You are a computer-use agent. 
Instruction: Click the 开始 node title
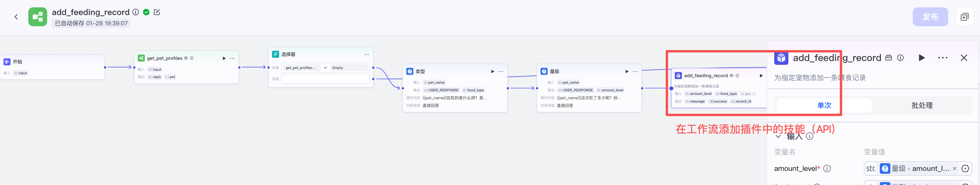(x=17, y=62)
